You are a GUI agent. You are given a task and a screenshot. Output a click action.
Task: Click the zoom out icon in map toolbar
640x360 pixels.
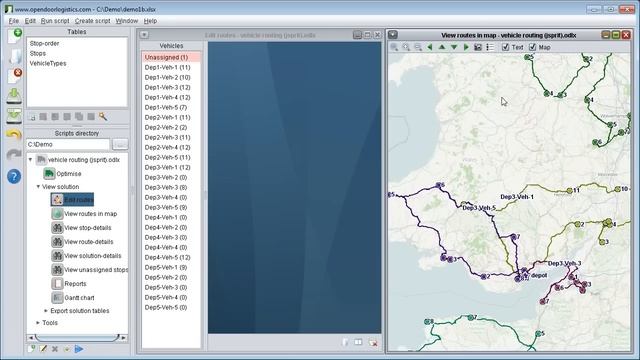[x=418, y=47]
